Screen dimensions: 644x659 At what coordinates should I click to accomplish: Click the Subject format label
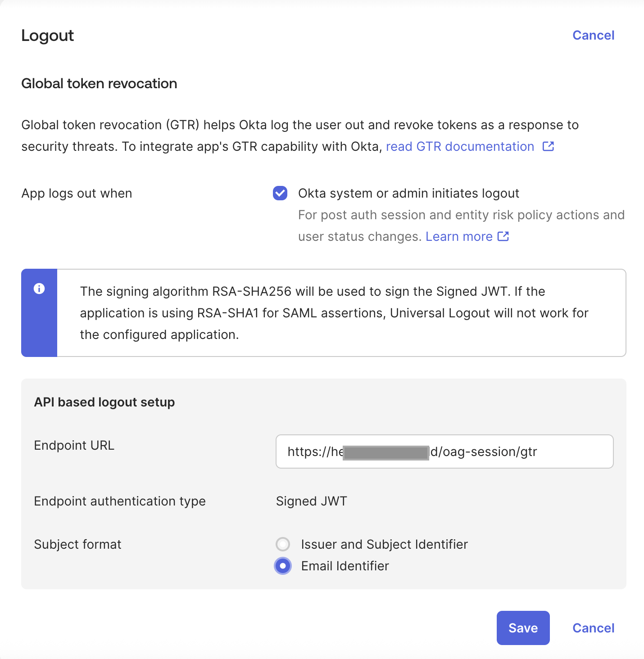[x=77, y=544]
